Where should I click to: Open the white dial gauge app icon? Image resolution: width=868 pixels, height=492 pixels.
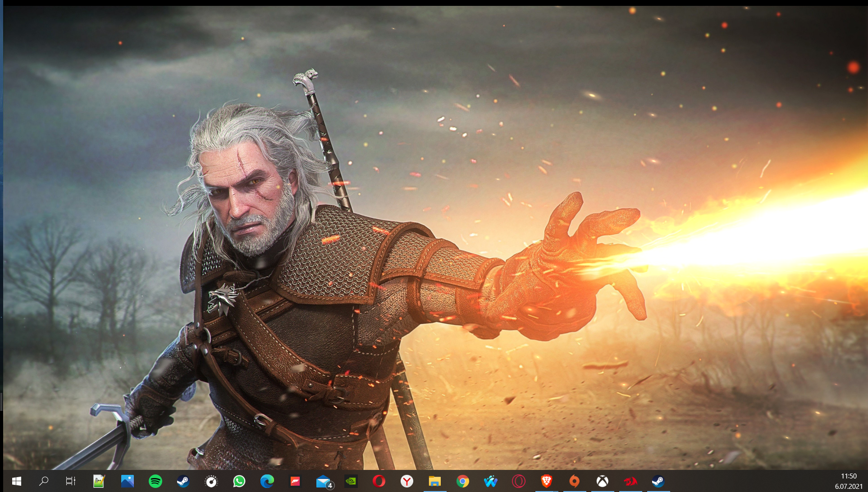coord(211,481)
